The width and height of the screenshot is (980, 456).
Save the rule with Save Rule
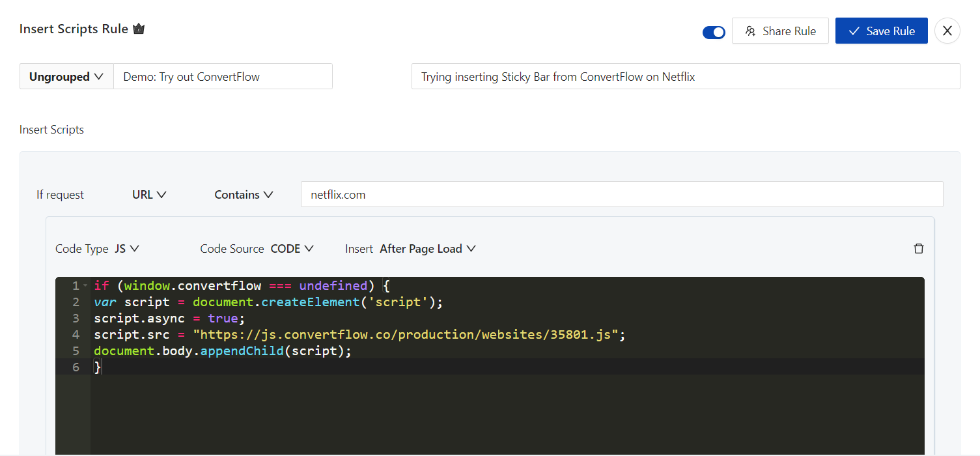point(882,31)
